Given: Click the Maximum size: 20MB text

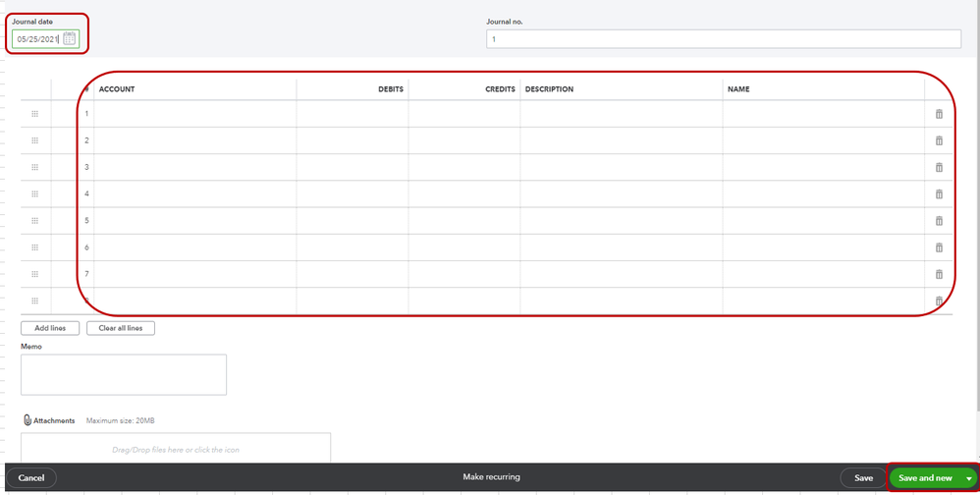Looking at the screenshot, I should (x=120, y=420).
